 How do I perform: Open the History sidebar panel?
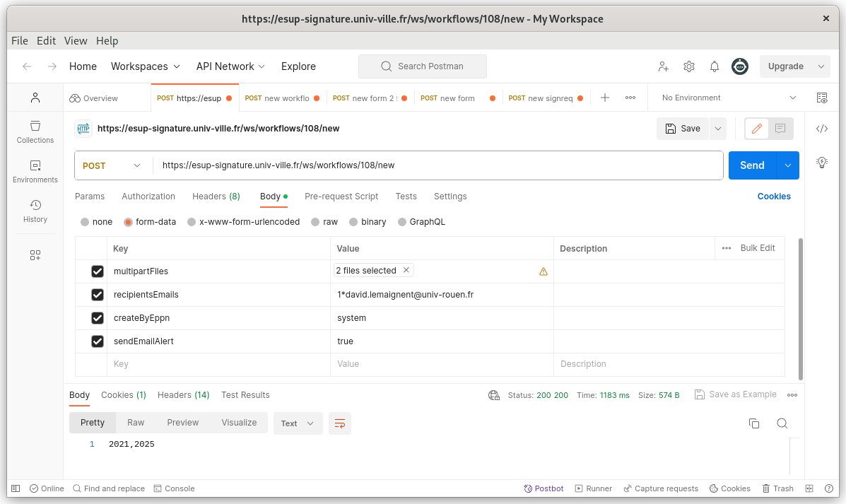click(35, 211)
